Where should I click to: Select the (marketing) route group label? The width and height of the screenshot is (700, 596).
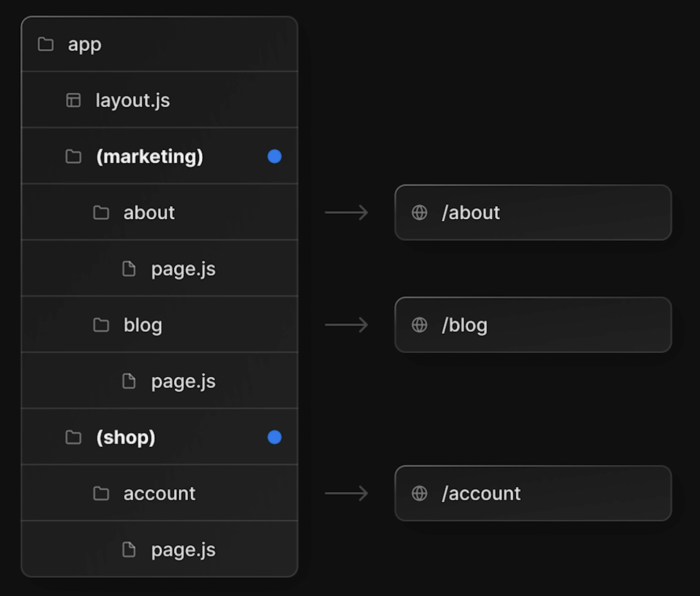coord(150,157)
